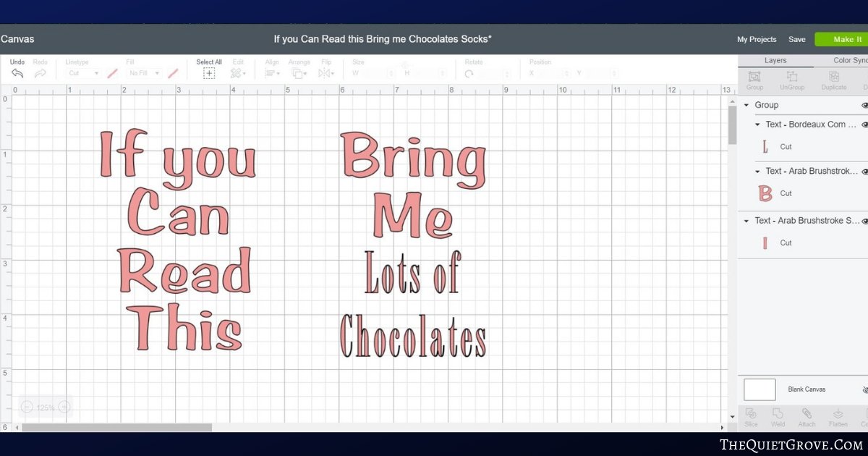This screenshot has width=868, height=456.
Task: Select the 'Read' text on canvas
Action: tap(185, 271)
